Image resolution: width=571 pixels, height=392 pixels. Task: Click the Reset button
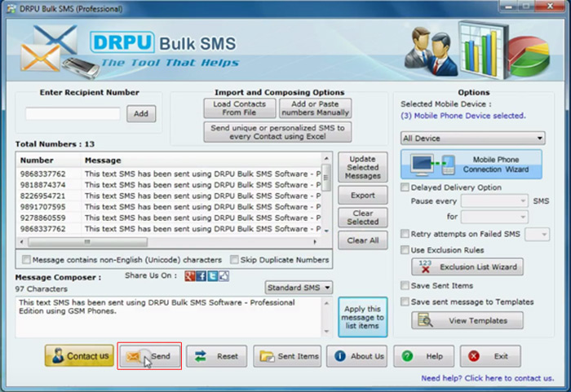click(x=217, y=356)
